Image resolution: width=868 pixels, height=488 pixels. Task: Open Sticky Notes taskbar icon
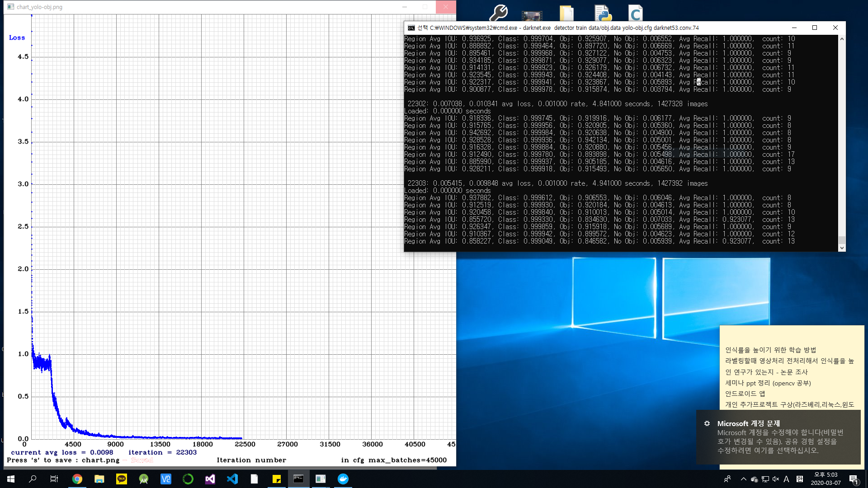[277, 479]
